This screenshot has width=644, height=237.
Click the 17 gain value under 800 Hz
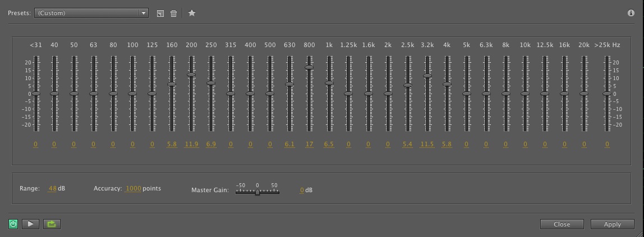[x=309, y=145]
